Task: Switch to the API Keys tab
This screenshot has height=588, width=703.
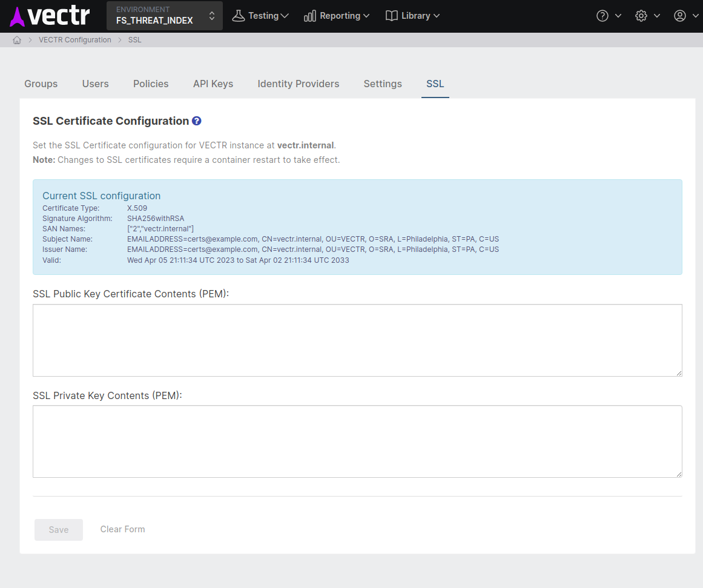Action: [x=213, y=84]
